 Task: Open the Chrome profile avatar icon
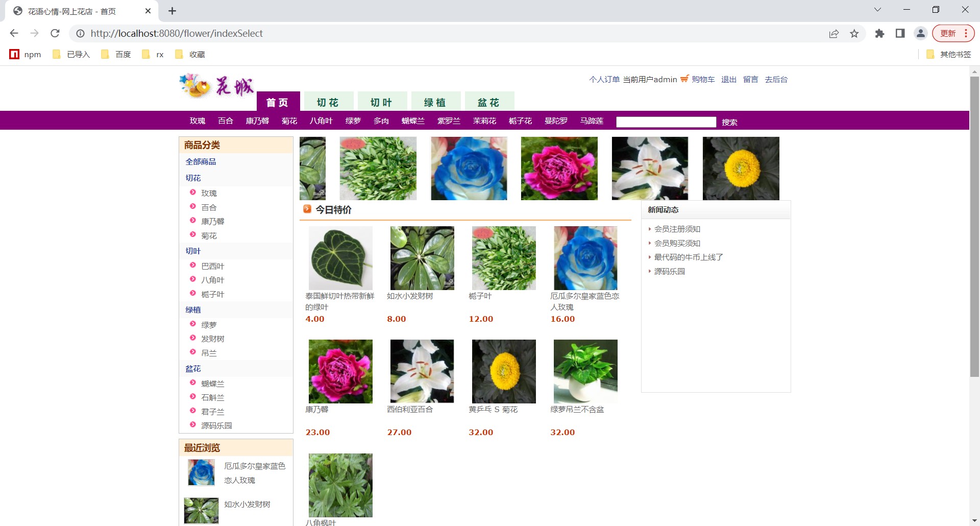click(920, 34)
